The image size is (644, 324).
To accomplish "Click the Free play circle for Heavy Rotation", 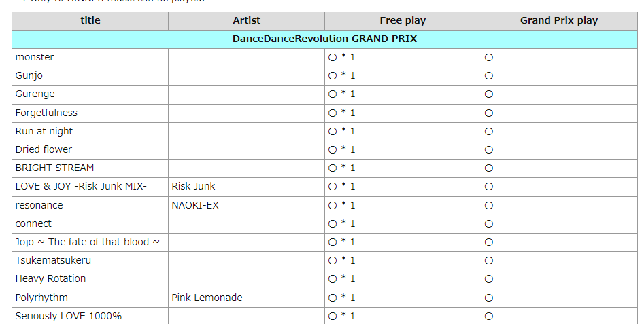I will click(x=333, y=279).
